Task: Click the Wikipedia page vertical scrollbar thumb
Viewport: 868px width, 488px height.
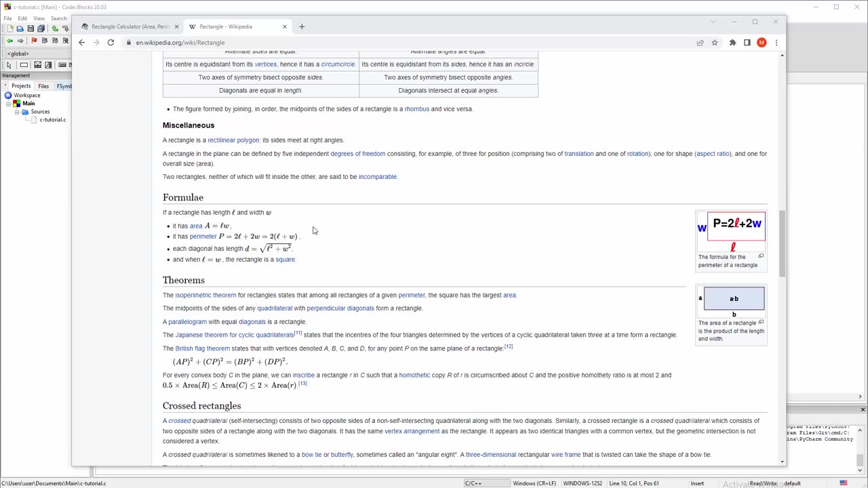Action: (x=782, y=243)
